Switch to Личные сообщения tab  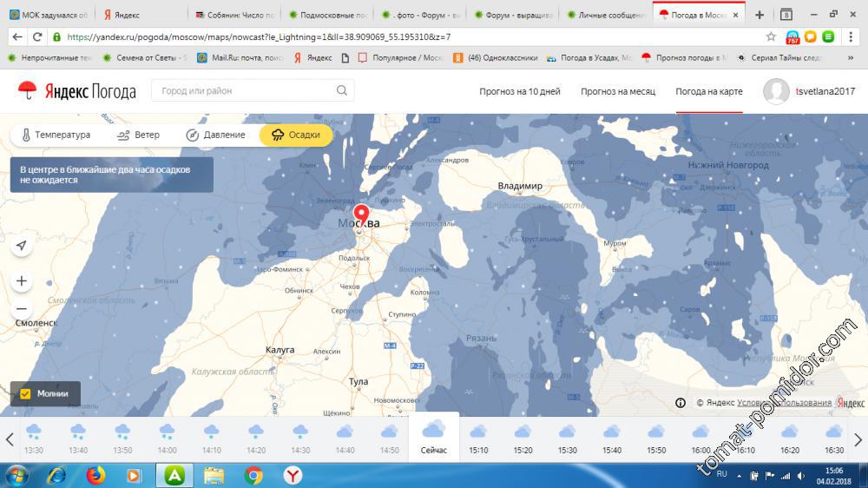[606, 15]
